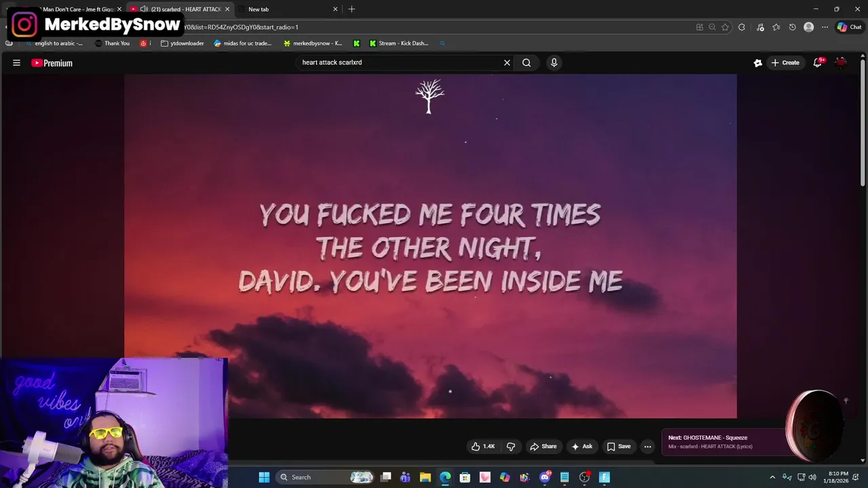Open browser settings and more ellipsis
This screenshot has width=868, height=488.
click(x=825, y=27)
